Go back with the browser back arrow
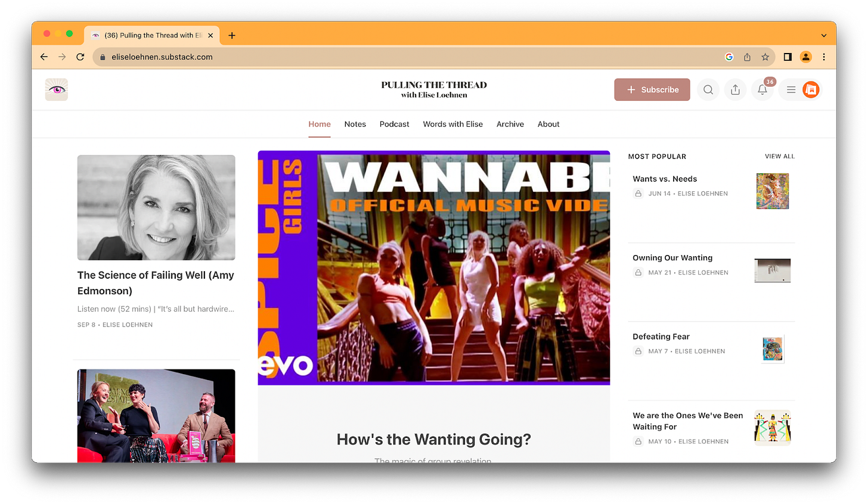 44,57
